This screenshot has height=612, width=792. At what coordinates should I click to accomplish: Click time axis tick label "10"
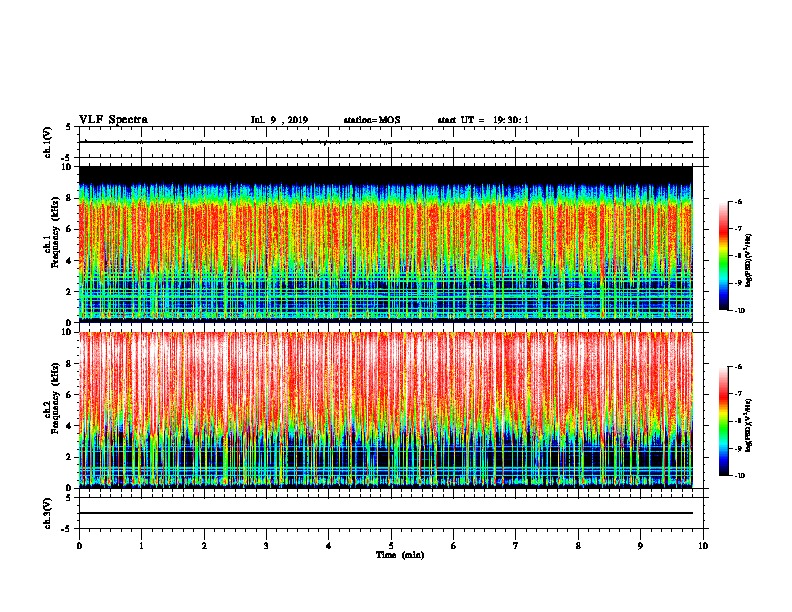703,545
